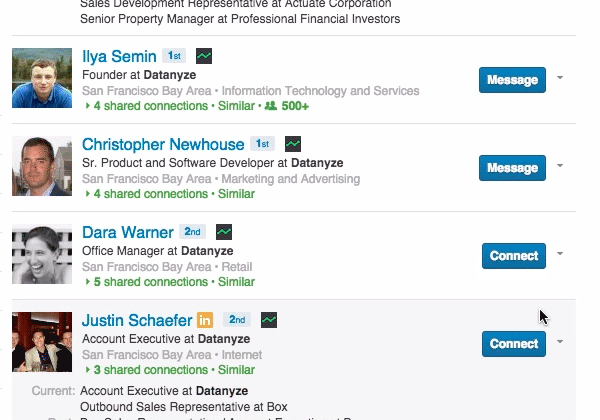Viewport: 600px width, 420px height.
Task: Open dropdown arrow next to Ilya's Message button
Action: click(560, 78)
